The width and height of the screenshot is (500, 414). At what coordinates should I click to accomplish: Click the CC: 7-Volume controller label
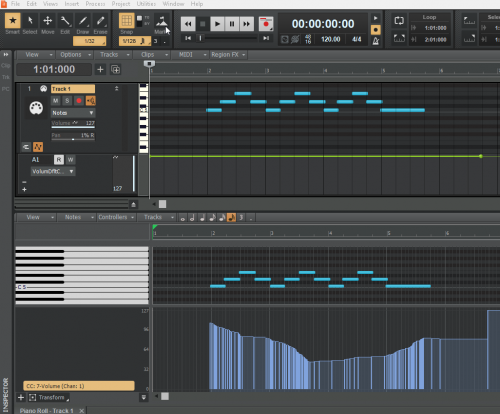tap(79, 386)
